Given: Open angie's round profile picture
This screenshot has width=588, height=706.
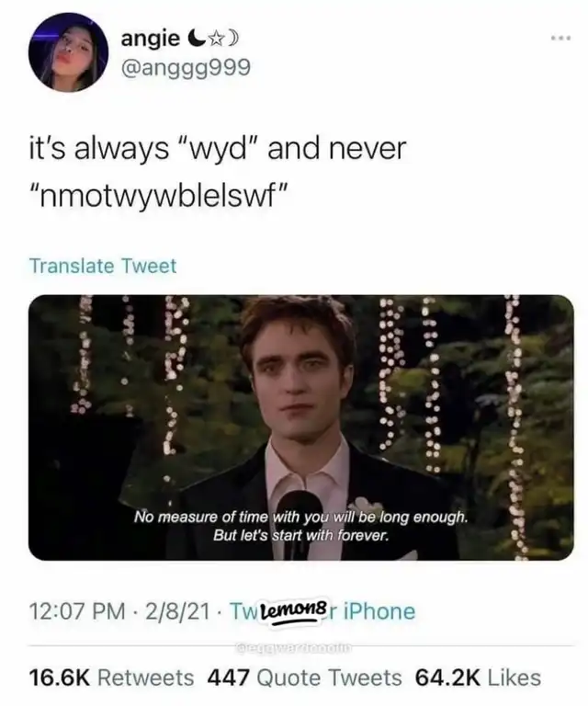Looking at the screenshot, I should (x=68, y=52).
